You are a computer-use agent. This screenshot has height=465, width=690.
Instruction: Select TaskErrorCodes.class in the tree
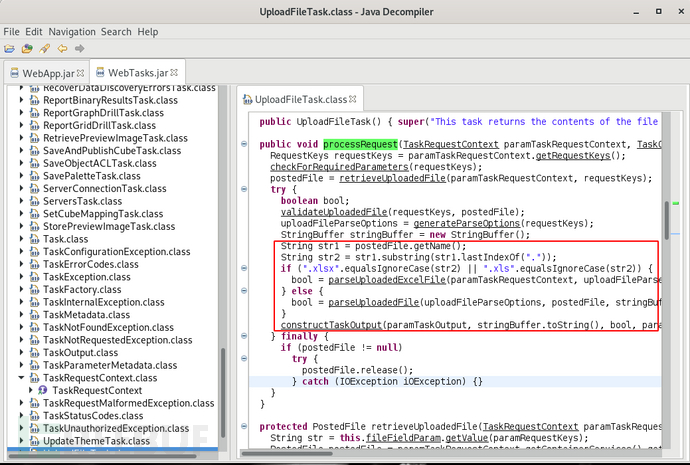(x=91, y=264)
